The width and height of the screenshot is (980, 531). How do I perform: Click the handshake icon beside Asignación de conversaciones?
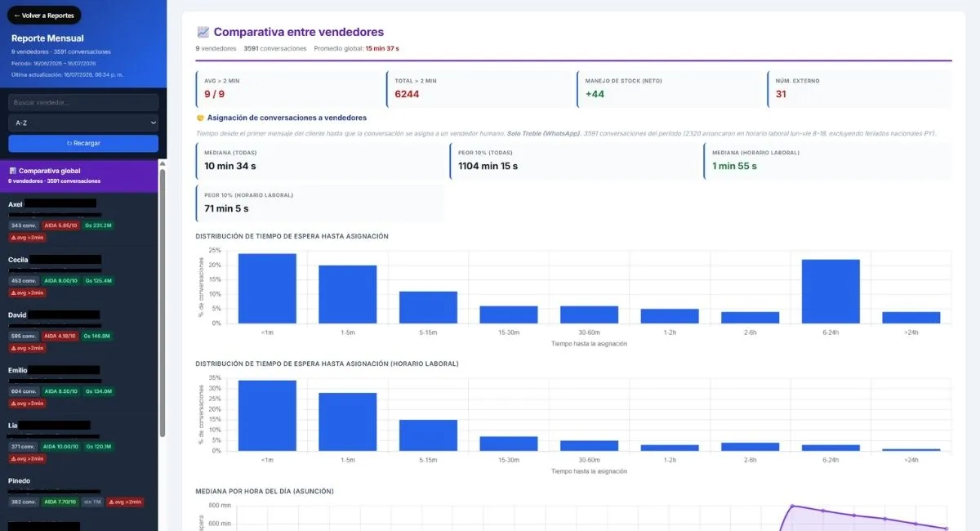[200, 118]
